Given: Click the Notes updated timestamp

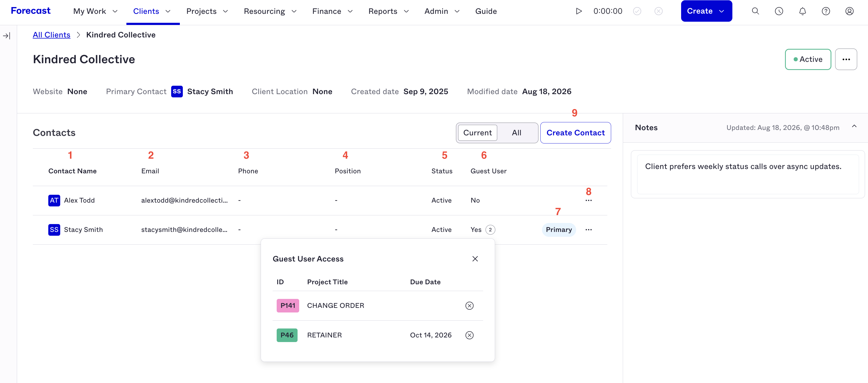Looking at the screenshot, I should (783, 128).
